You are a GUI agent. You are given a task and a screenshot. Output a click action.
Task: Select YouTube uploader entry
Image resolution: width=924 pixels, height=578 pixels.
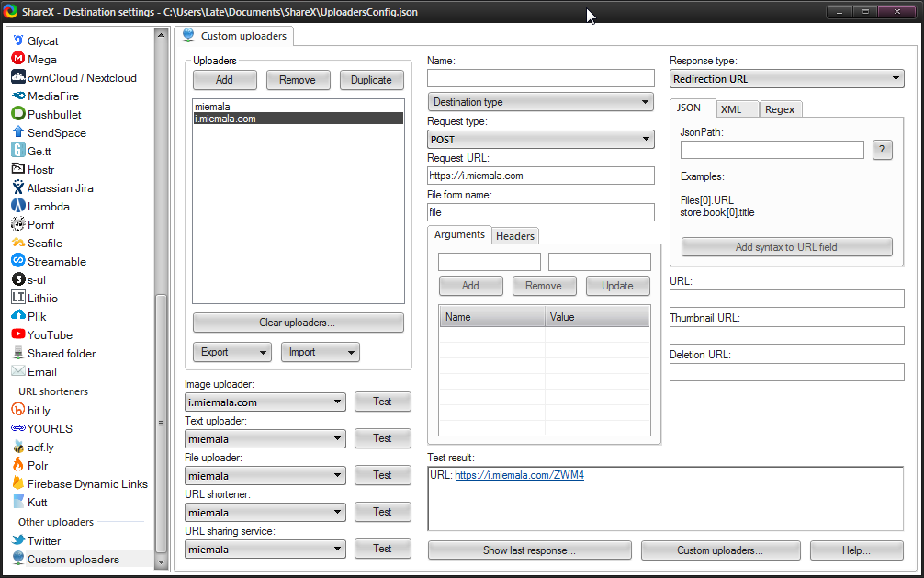coord(50,335)
